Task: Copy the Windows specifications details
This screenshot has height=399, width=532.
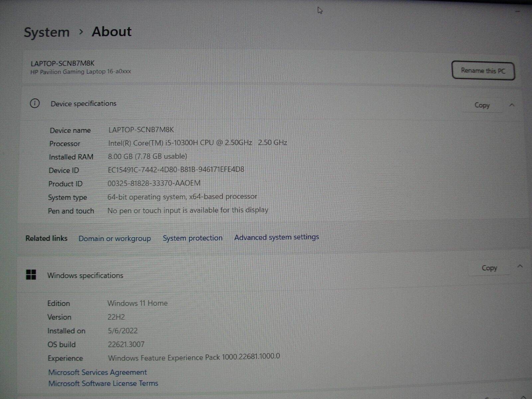Action: tap(489, 268)
